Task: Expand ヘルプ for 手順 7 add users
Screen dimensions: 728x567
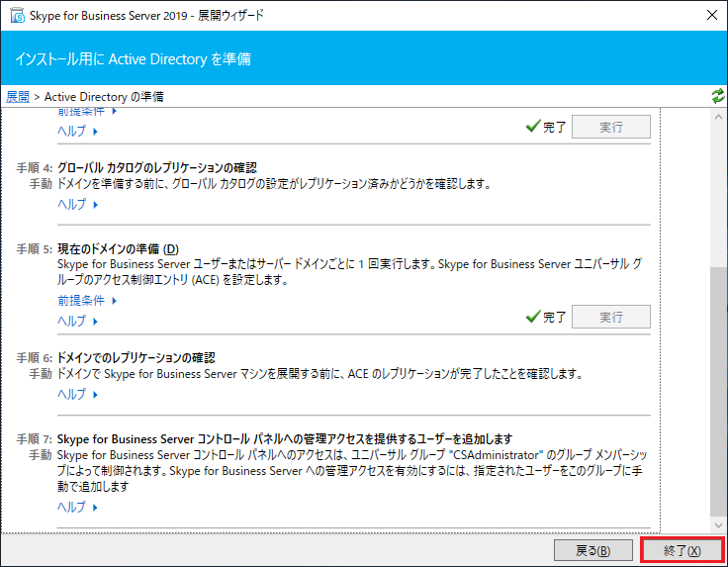Action: pyautogui.click(x=77, y=507)
